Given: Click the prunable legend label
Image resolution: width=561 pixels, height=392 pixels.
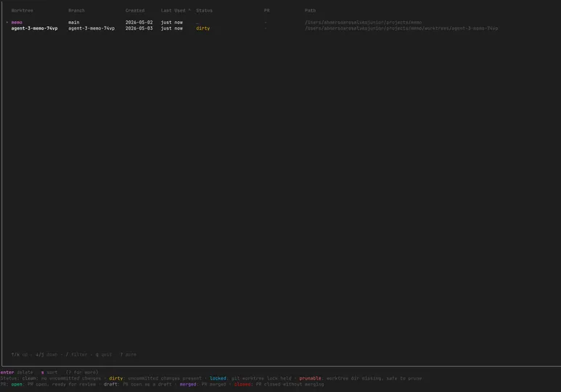Looking at the screenshot, I should tap(310, 378).
